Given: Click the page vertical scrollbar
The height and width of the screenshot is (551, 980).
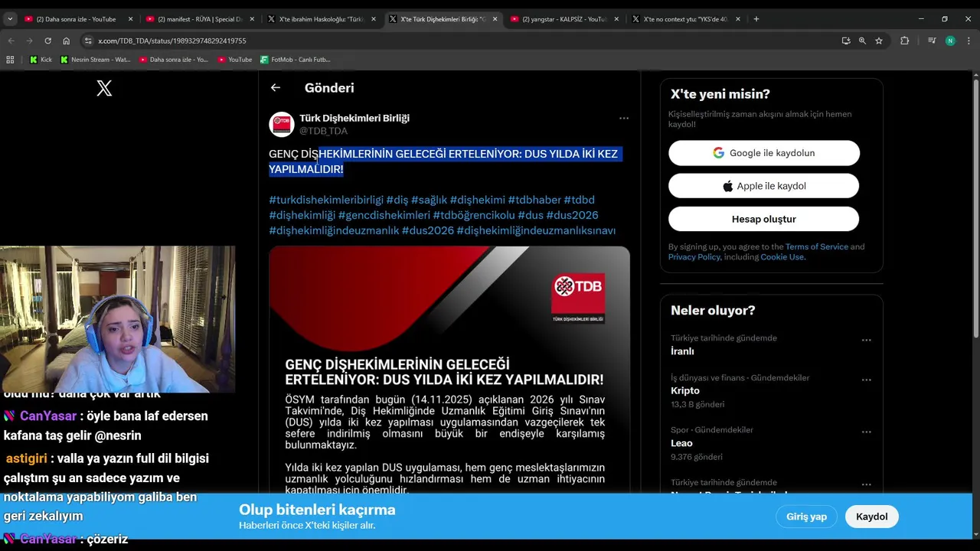Looking at the screenshot, I should [x=975, y=207].
